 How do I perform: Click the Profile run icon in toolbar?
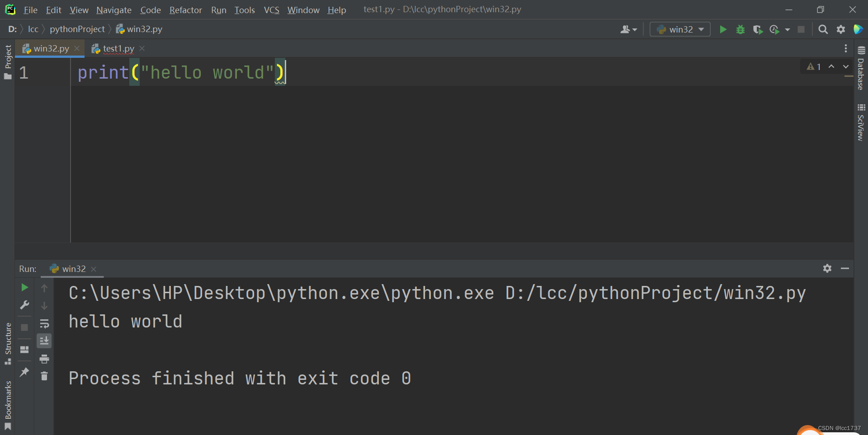pos(774,29)
